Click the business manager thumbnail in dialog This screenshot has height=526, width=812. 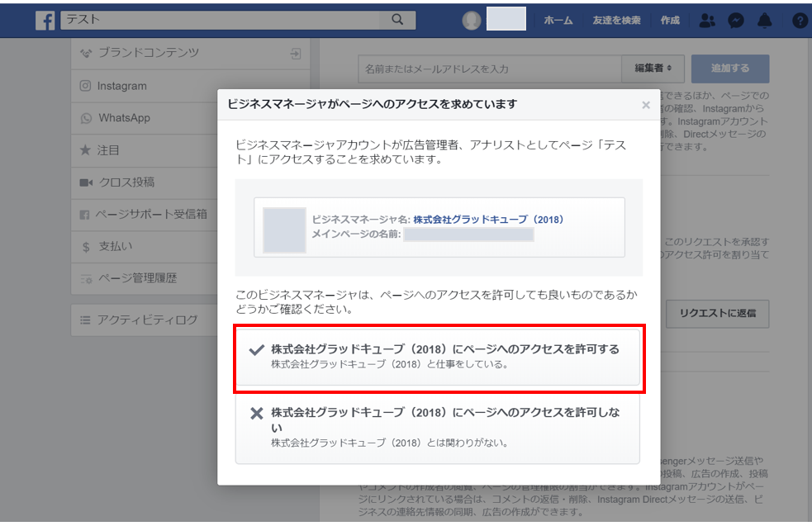(284, 230)
